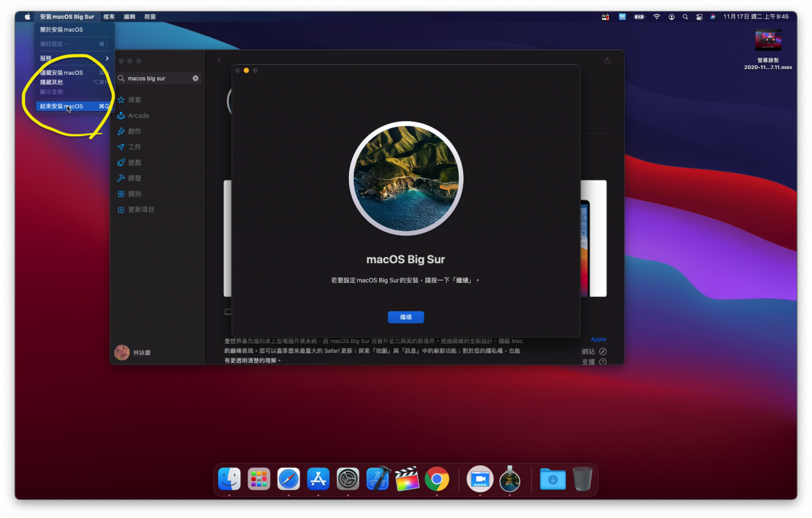The width and height of the screenshot is (812, 518).
Task: Open the Downloads folder in Dock
Action: point(553,479)
